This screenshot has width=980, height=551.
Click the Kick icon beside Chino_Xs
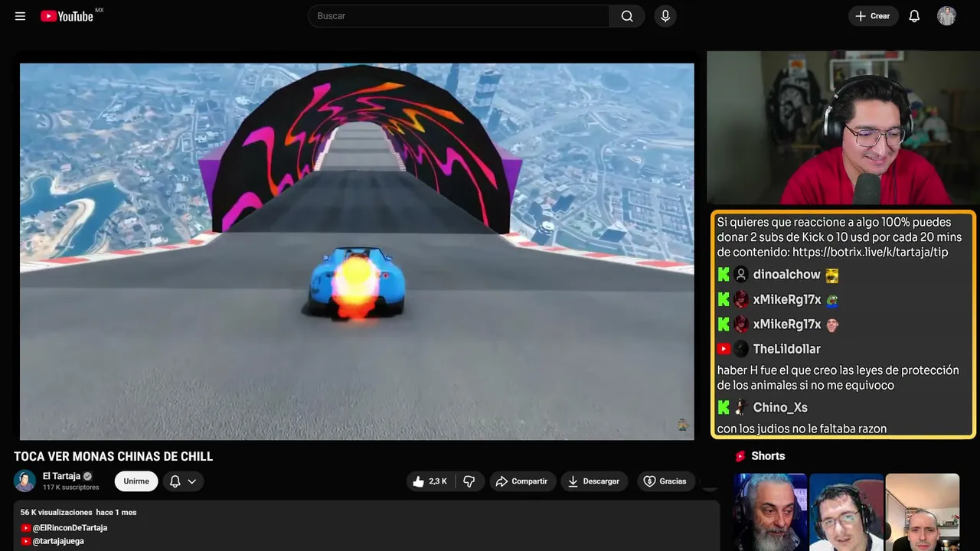[724, 407]
